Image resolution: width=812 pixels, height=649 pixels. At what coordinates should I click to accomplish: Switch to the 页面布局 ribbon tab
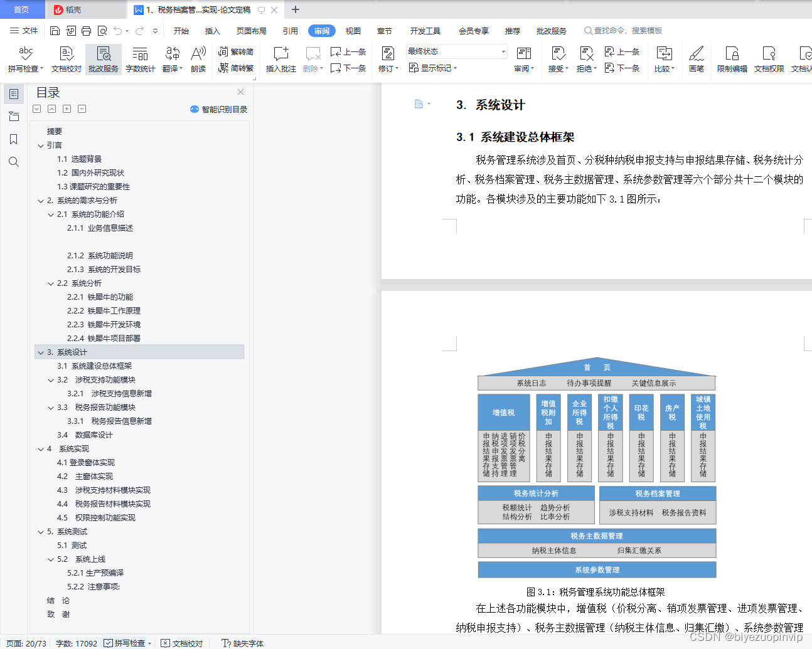point(251,31)
